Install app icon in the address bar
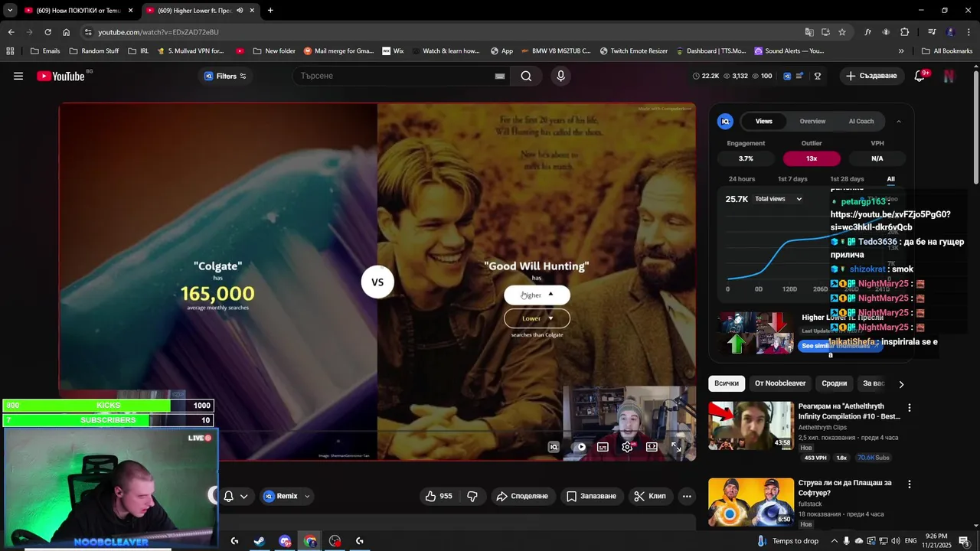The image size is (980, 551). pyautogui.click(x=825, y=32)
